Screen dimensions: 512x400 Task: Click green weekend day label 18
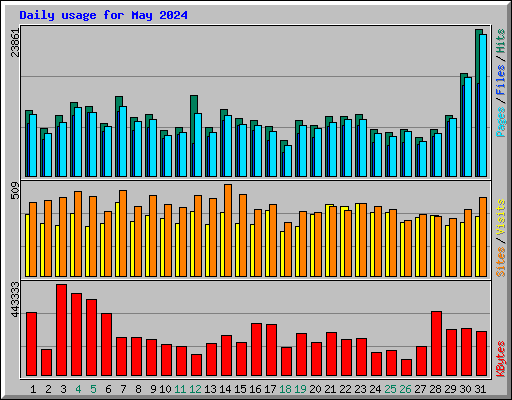click(285, 389)
